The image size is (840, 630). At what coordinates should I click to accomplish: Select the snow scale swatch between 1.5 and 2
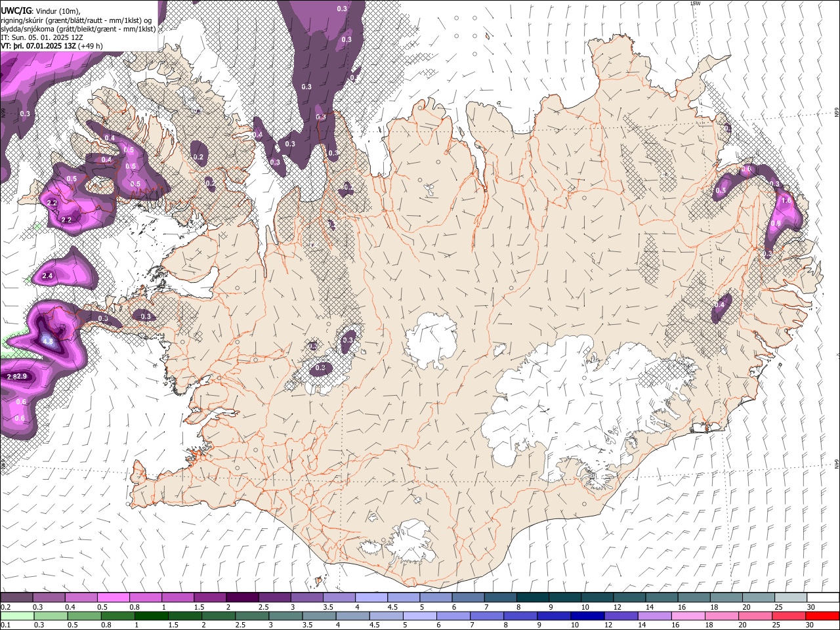point(210,598)
